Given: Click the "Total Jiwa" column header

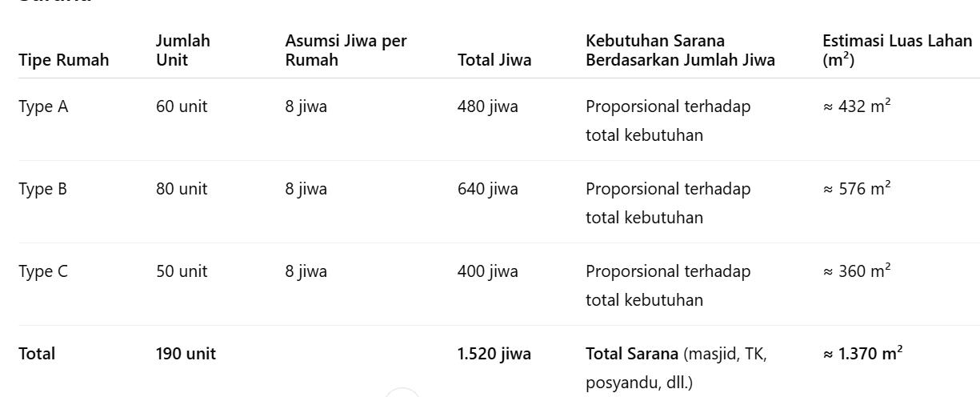Looking at the screenshot, I should point(494,60).
